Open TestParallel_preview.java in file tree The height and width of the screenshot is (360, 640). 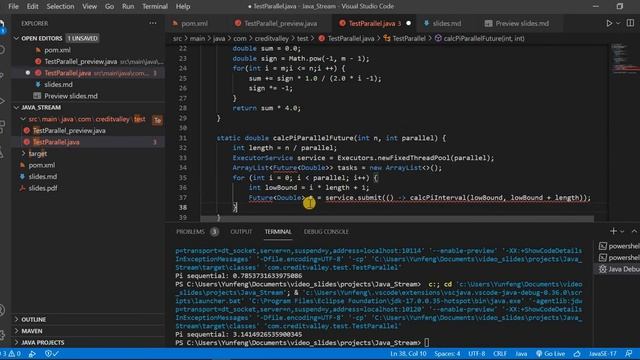coord(69,131)
